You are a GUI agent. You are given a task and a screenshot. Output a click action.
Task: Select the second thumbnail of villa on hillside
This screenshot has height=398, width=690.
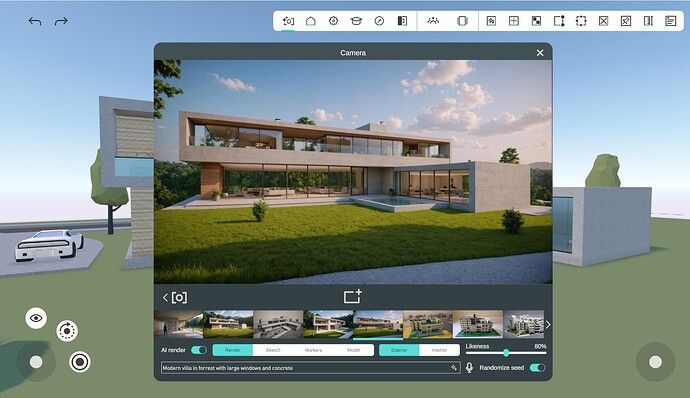tap(228, 324)
